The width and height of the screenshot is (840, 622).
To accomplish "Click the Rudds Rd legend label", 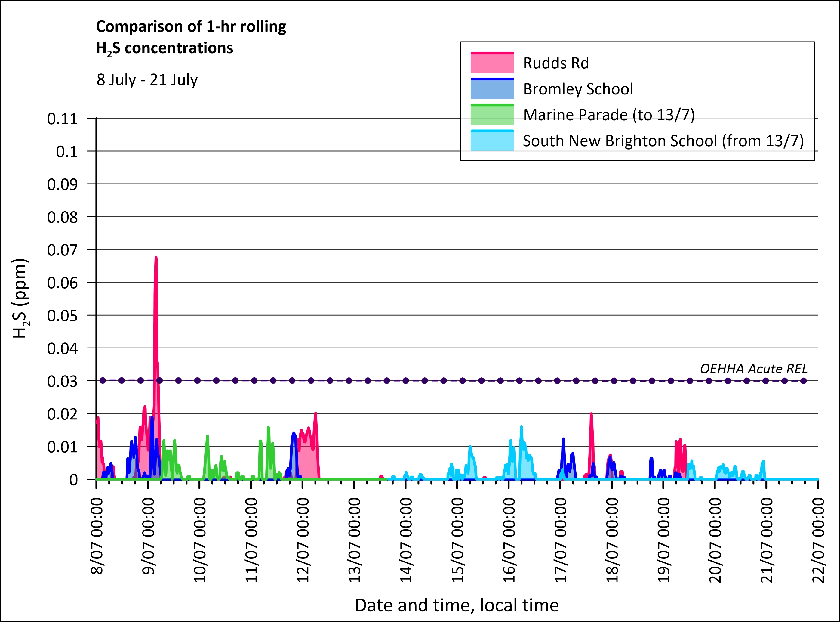I will 555,63.
